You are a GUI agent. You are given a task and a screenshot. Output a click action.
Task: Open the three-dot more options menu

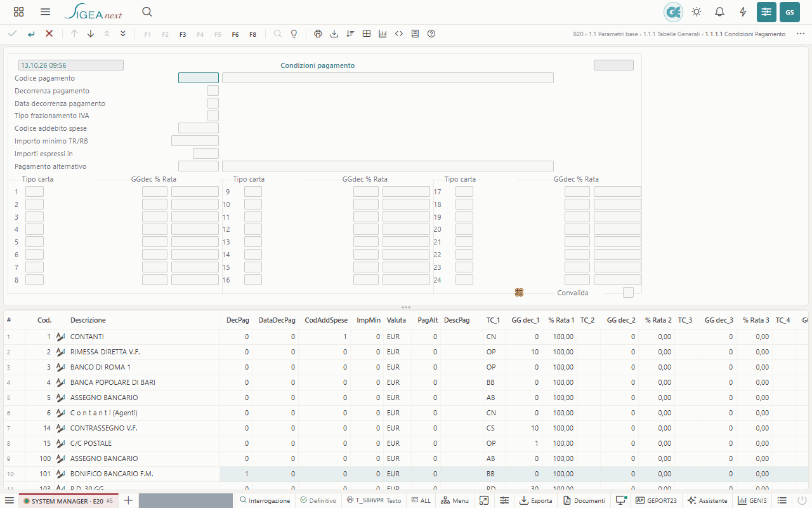click(801, 34)
